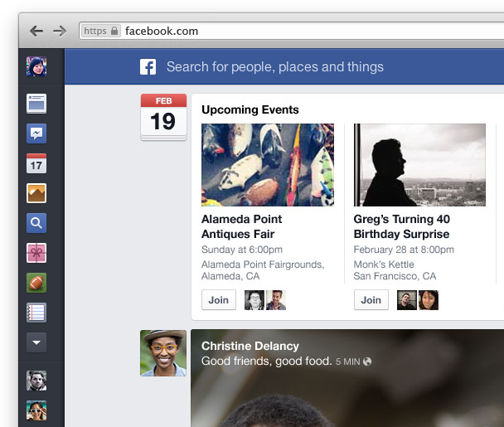Open the notebook sidebar icon

[36, 313]
